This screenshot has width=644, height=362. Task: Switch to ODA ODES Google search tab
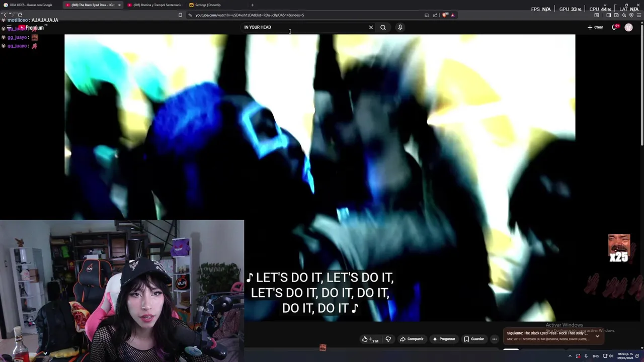tap(31, 5)
